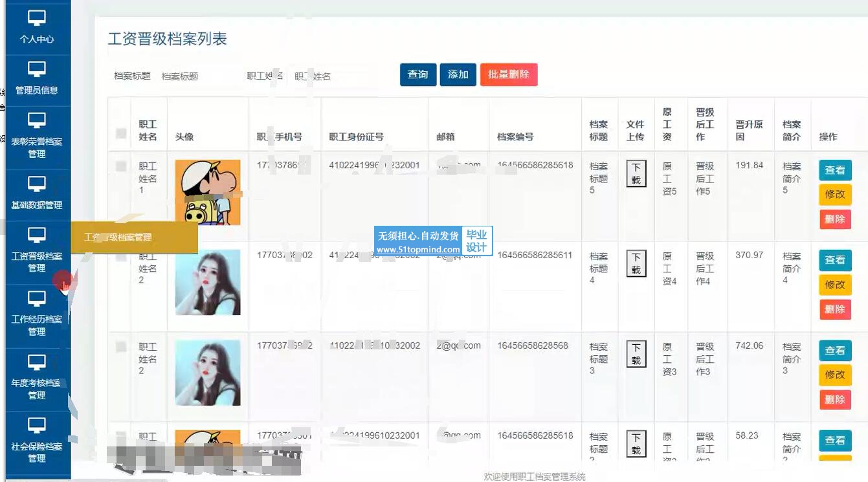The height and width of the screenshot is (482, 868).
Task: Select 职工姓名1 cell in first row
Action: point(148,178)
